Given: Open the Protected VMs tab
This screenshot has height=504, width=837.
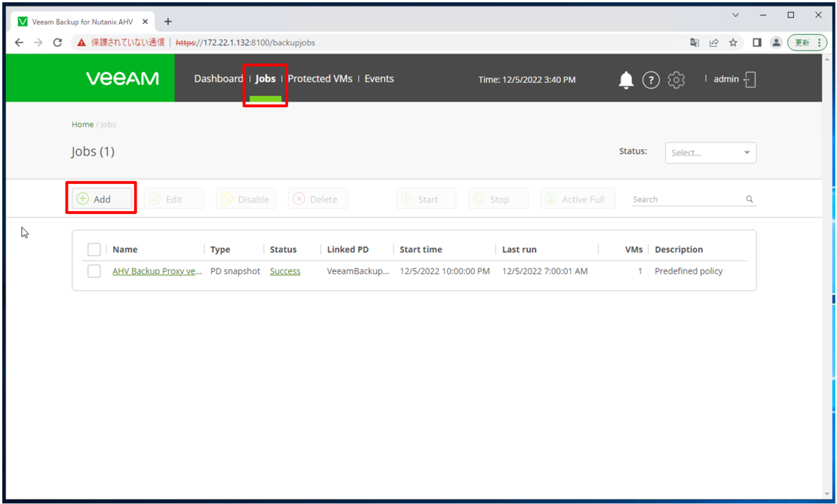Looking at the screenshot, I should [320, 79].
